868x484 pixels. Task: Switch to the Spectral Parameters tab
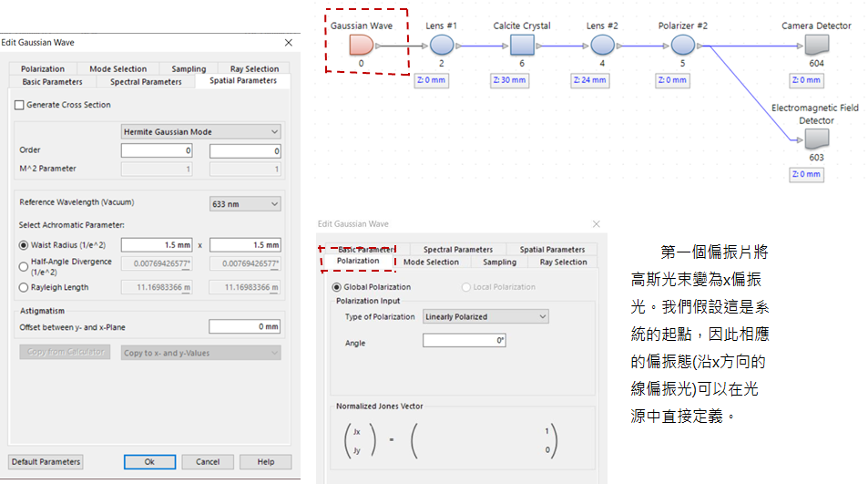(146, 81)
